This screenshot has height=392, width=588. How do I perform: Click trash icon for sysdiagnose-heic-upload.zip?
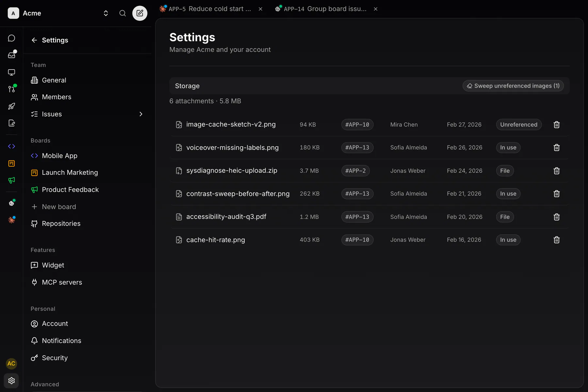coord(557,171)
